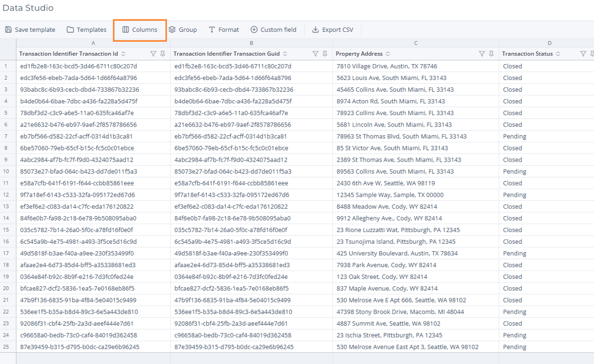594x364 pixels.
Task: Pin the Property Address column
Action: click(491, 54)
